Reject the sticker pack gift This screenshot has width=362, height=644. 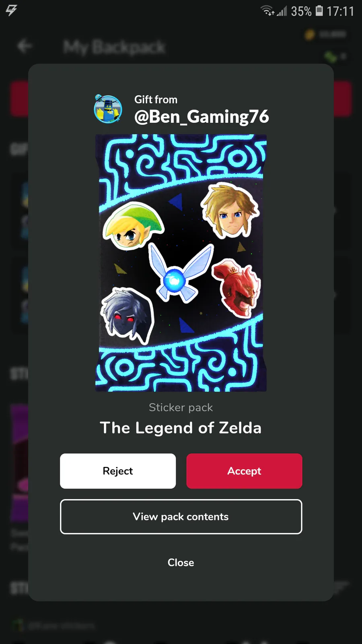click(118, 471)
